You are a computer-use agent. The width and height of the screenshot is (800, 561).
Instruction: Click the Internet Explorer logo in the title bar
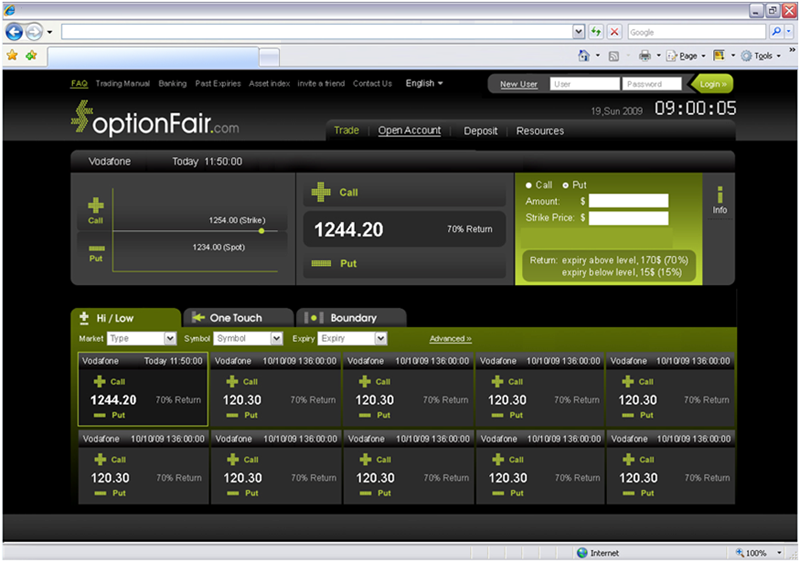pos(9,10)
